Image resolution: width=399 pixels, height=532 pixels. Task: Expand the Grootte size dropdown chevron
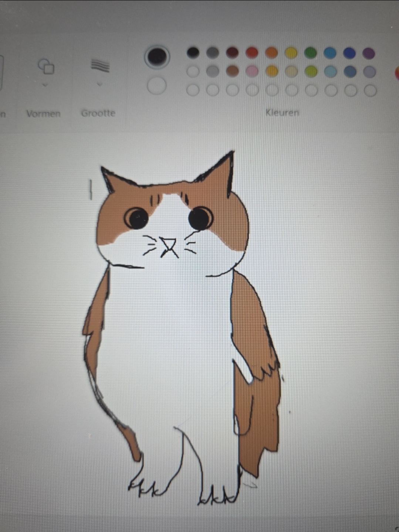(x=99, y=85)
